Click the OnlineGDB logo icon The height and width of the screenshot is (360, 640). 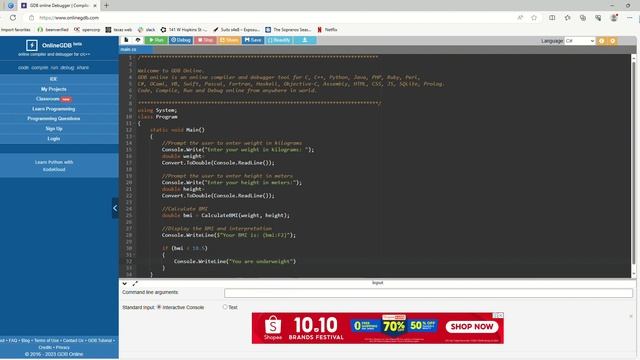pos(31,45)
